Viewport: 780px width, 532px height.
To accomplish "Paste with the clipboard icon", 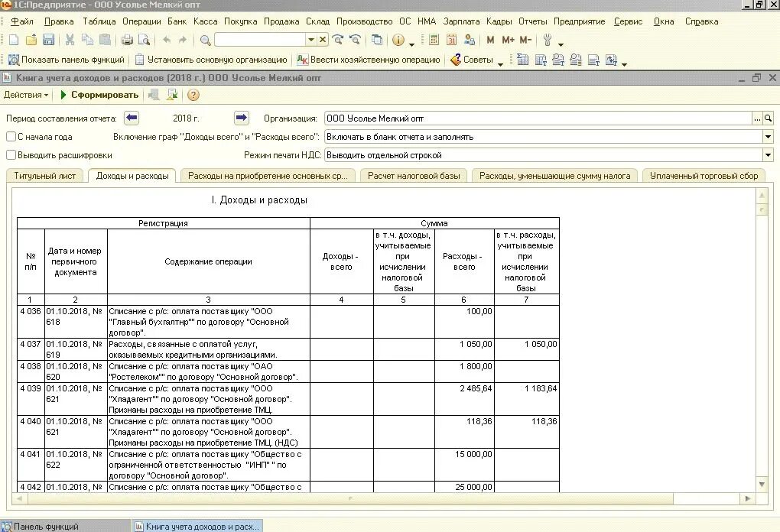I will tap(105, 40).
